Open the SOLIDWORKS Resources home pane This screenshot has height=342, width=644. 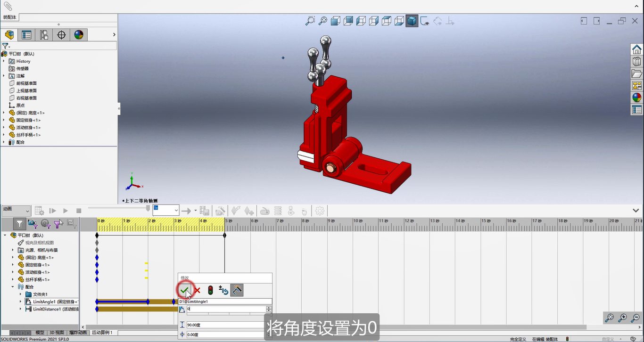(637, 49)
